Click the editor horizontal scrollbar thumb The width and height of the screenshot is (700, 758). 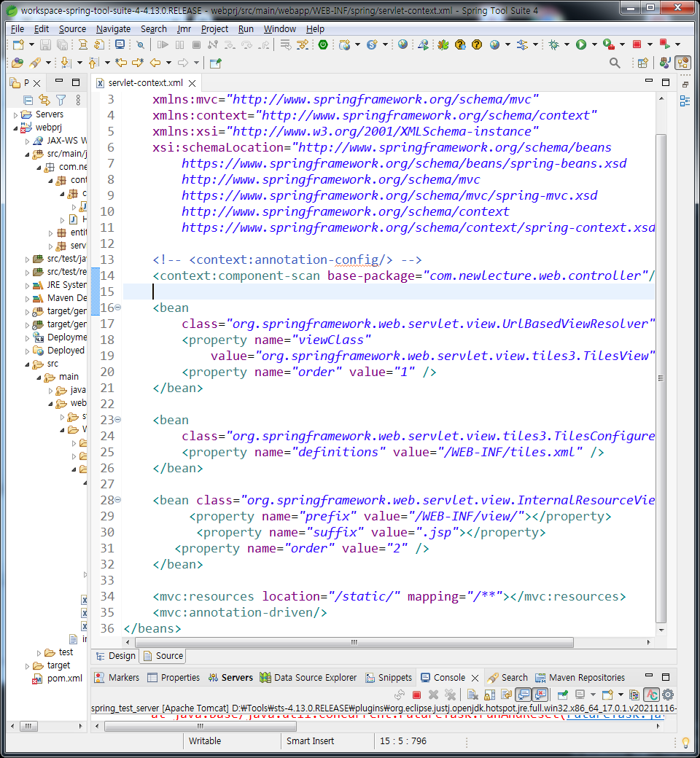point(354,642)
